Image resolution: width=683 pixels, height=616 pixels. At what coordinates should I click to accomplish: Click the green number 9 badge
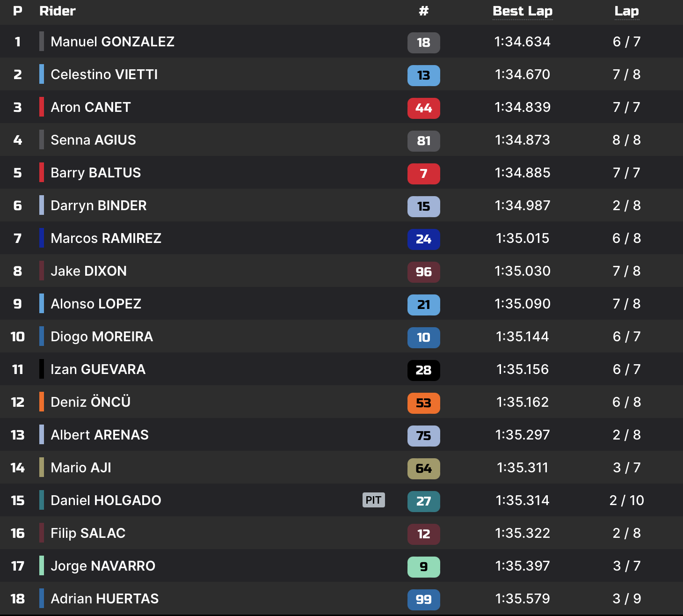click(x=423, y=567)
